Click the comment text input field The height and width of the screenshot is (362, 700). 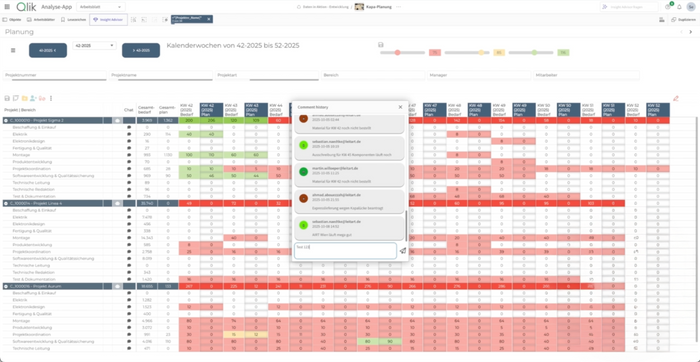click(x=345, y=251)
